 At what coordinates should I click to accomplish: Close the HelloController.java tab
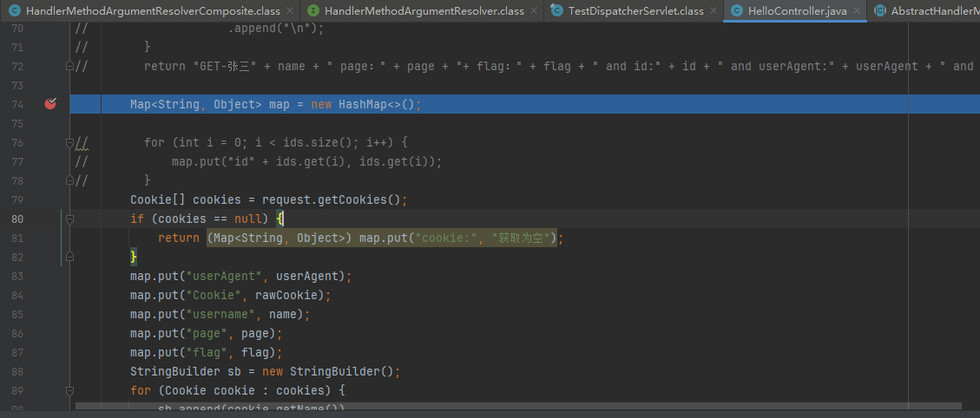(856, 11)
